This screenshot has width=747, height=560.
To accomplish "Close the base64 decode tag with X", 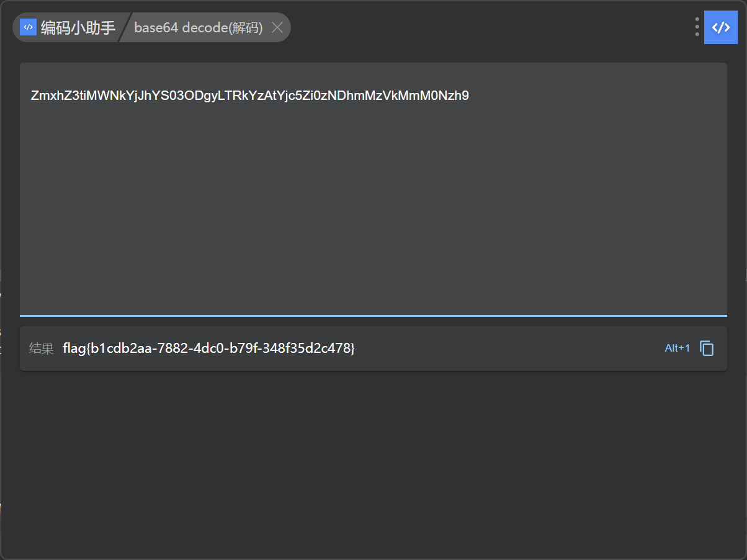I will [277, 27].
